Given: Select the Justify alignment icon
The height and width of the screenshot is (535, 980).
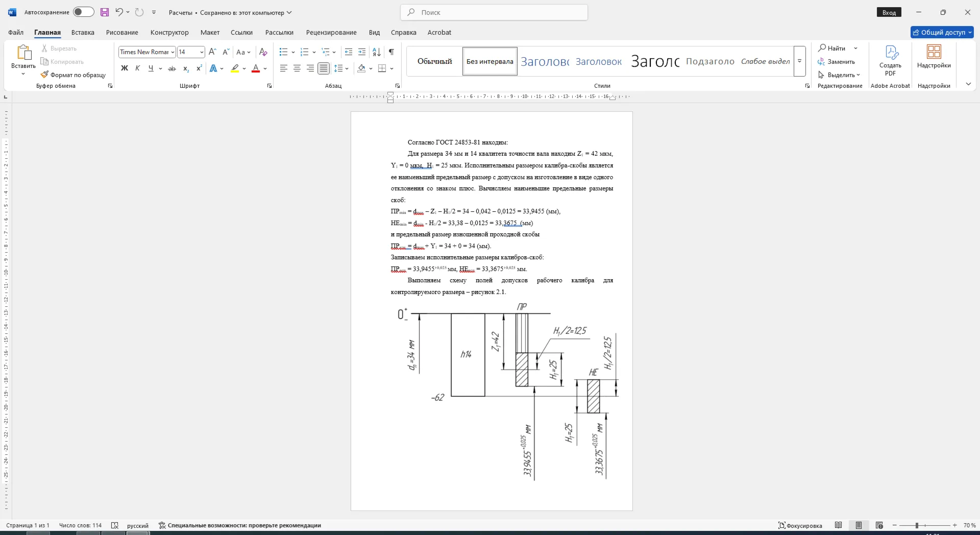Looking at the screenshot, I should click(x=324, y=68).
